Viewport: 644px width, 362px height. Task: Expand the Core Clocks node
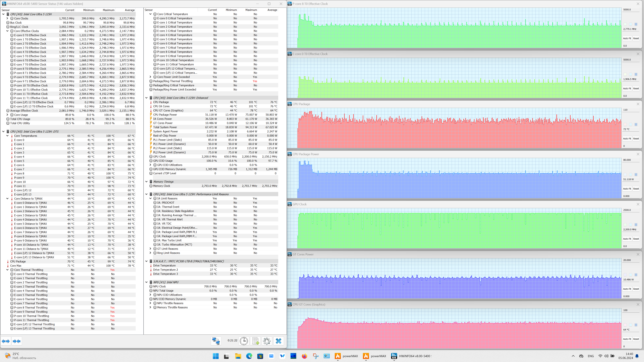click(8, 18)
